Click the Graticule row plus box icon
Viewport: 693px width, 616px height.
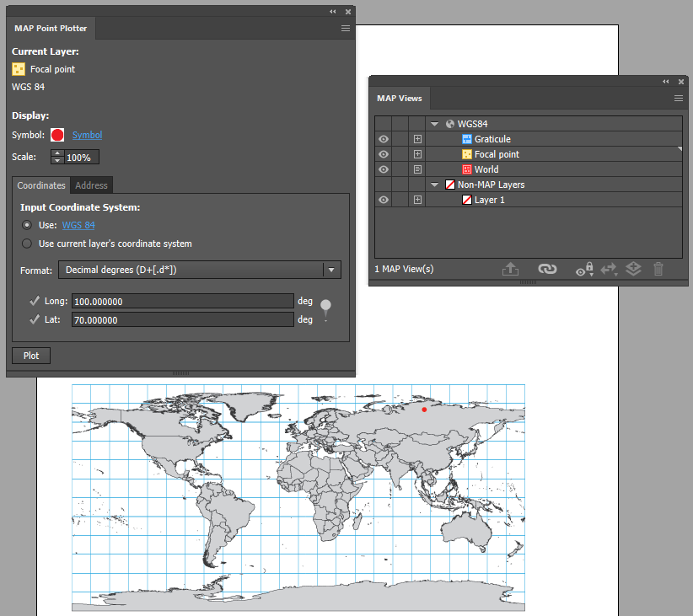point(417,139)
